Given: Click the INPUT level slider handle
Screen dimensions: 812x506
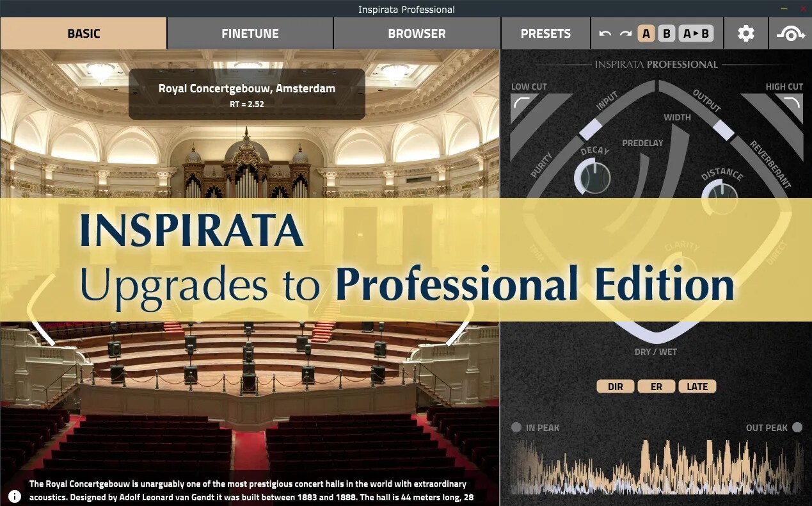Looking at the screenshot, I should [x=592, y=128].
